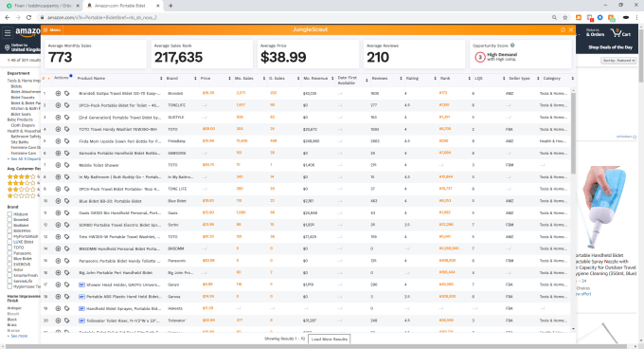Image resolution: width=644 pixels, height=349 pixels.
Task: Open the JungleScout Menu
Action: (x=53, y=29)
